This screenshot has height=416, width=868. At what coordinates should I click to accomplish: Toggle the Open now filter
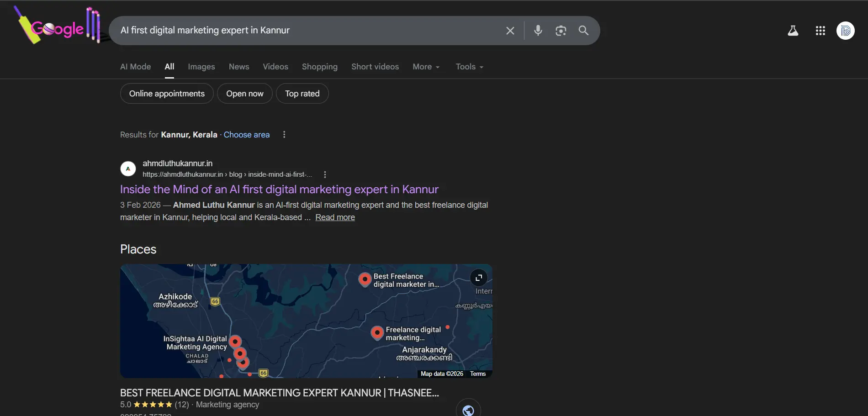[x=244, y=94]
